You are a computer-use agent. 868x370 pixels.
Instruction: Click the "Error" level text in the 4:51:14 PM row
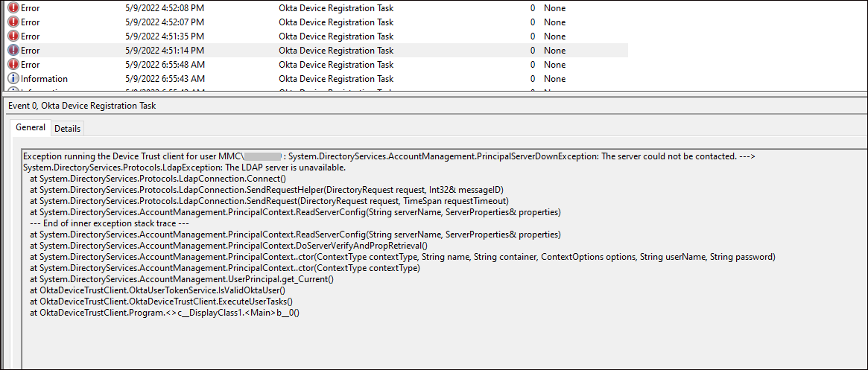(x=31, y=51)
